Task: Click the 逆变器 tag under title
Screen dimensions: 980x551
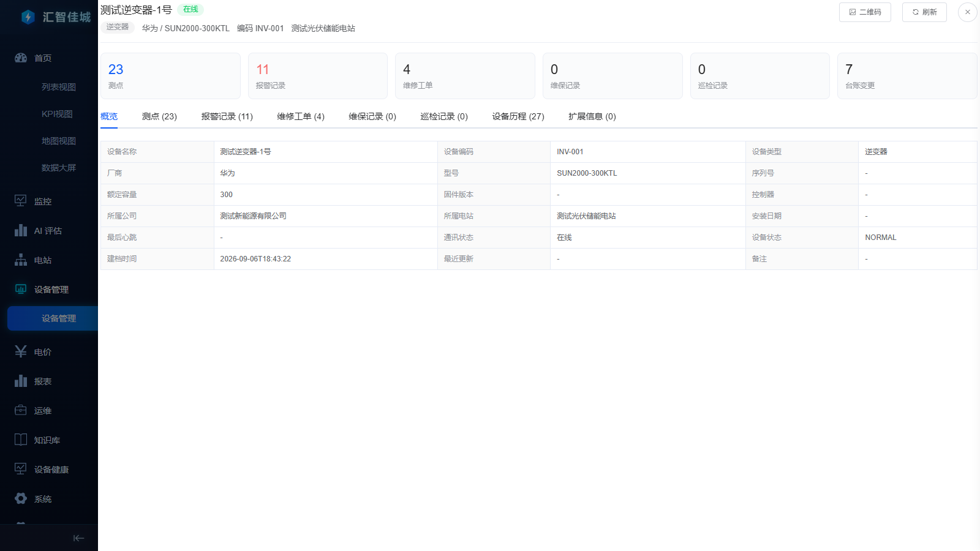Action: (118, 27)
